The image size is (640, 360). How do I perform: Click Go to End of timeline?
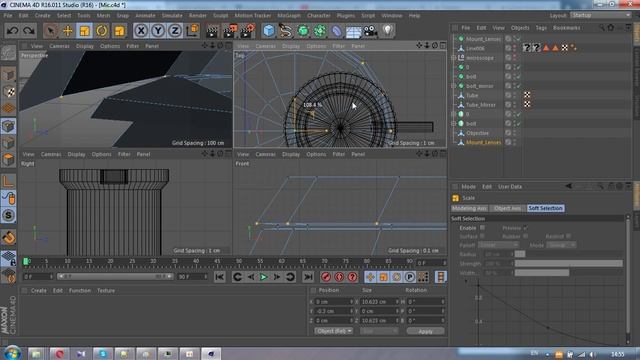click(x=308, y=277)
